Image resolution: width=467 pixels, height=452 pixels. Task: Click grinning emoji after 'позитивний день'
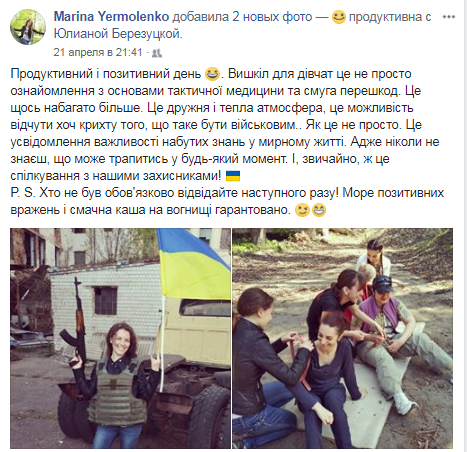[x=213, y=74]
